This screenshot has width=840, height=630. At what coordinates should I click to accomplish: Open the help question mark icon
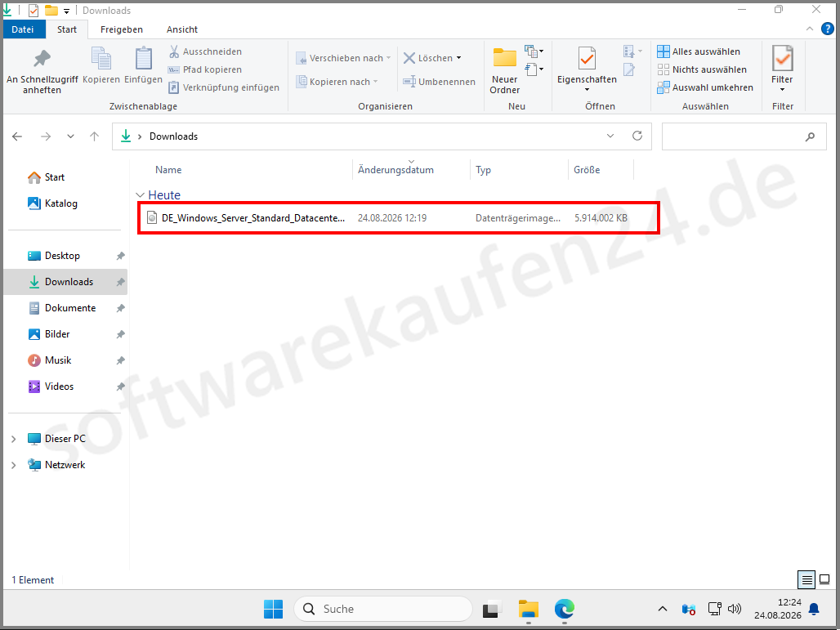coord(828,29)
